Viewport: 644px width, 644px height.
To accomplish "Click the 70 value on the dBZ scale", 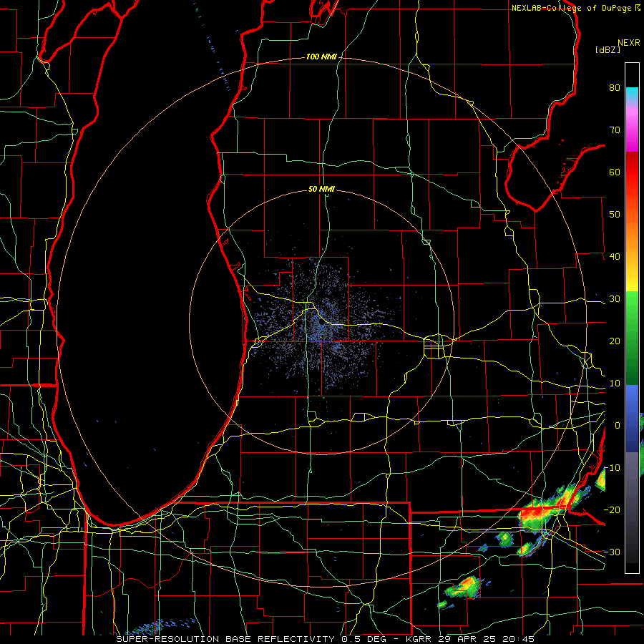I will (x=615, y=130).
